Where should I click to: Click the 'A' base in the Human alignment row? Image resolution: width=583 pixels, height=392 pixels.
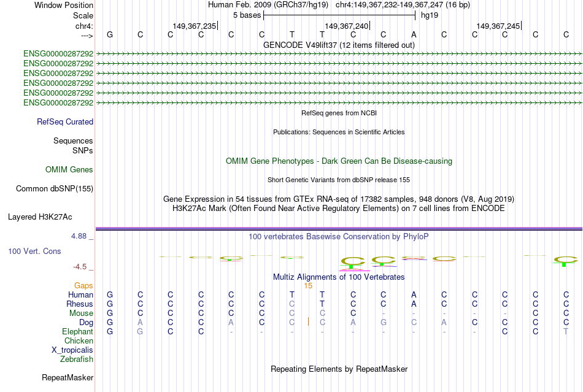pos(414,294)
